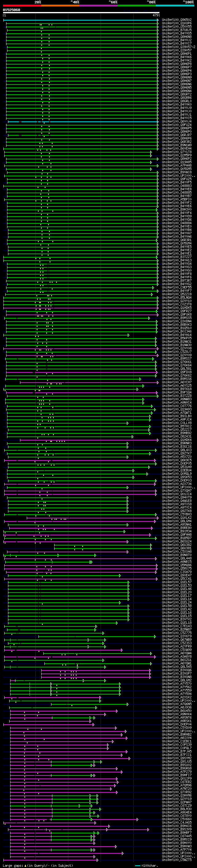197x868 pixels.
Task: Select hit UniRef100_Q96502
Action: (177, 20)
